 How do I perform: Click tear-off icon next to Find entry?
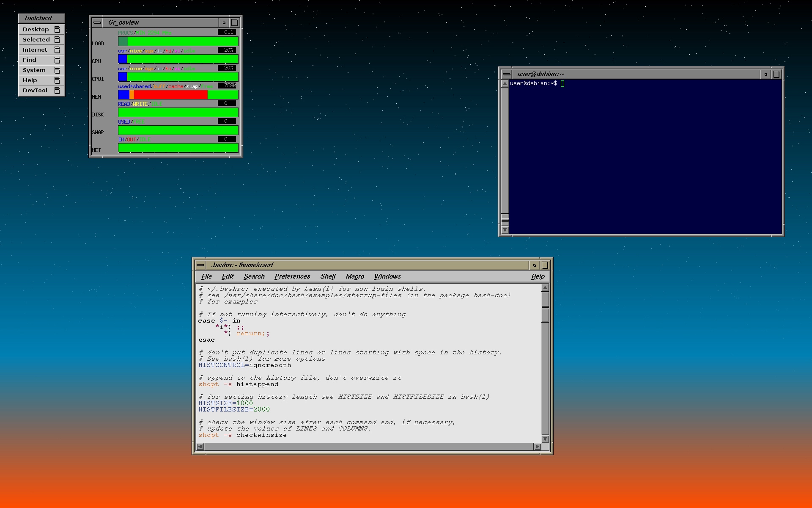57,60
